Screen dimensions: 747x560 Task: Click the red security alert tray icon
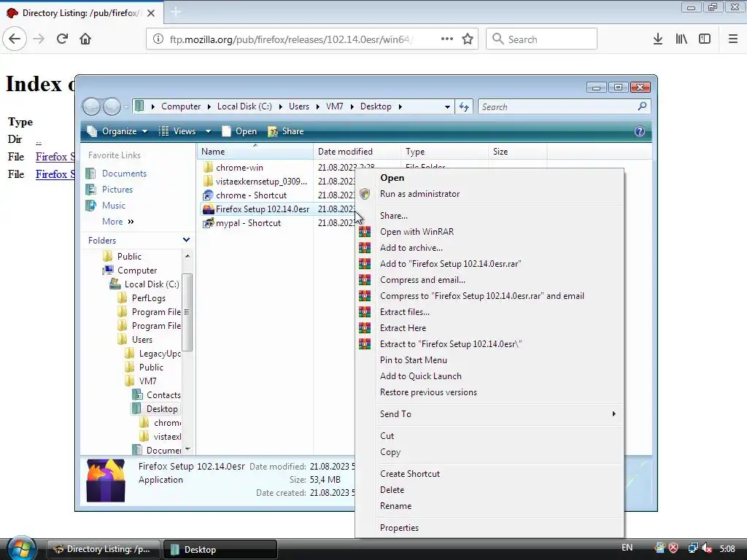tap(673, 548)
